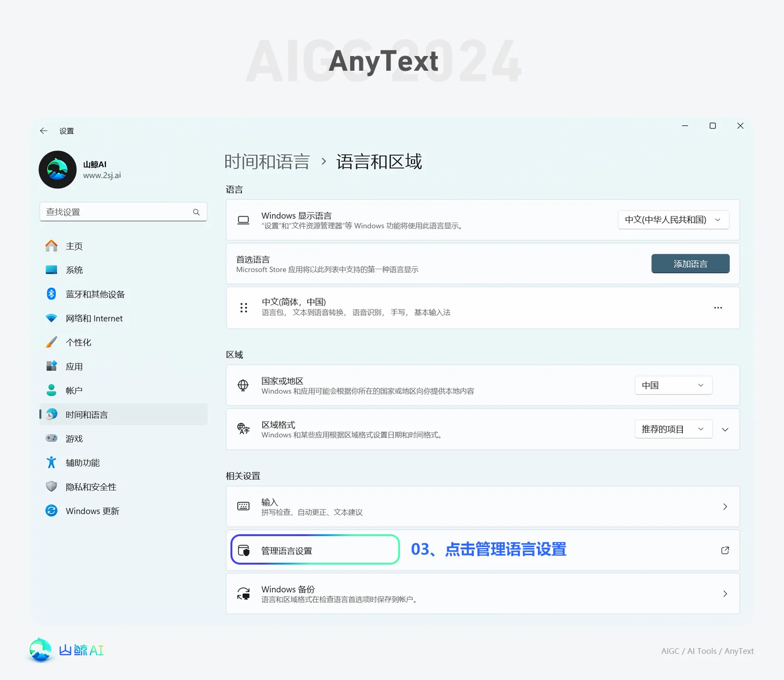
Task: Click the 管理语言设置 shield window icon
Action: point(244,550)
